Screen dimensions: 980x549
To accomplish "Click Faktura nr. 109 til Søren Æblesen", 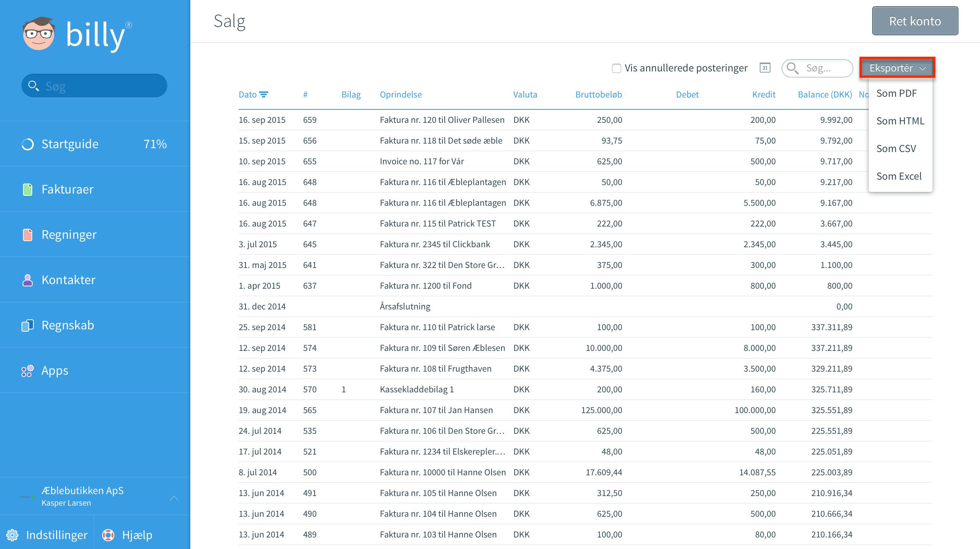I will [442, 348].
